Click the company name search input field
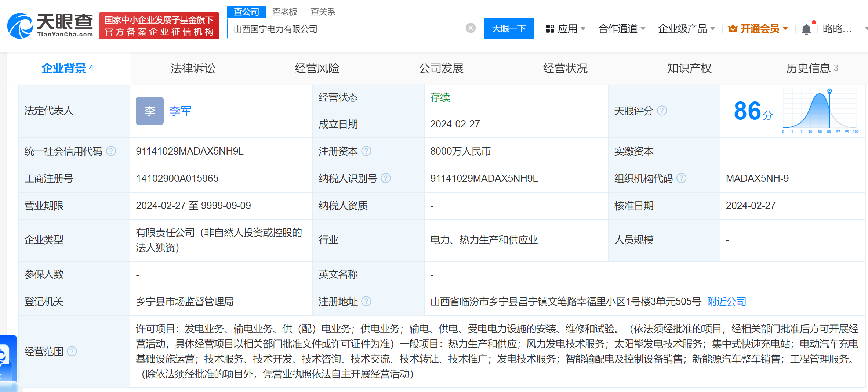Viewport: 868px width, 392px height. [x=347, y=29]
